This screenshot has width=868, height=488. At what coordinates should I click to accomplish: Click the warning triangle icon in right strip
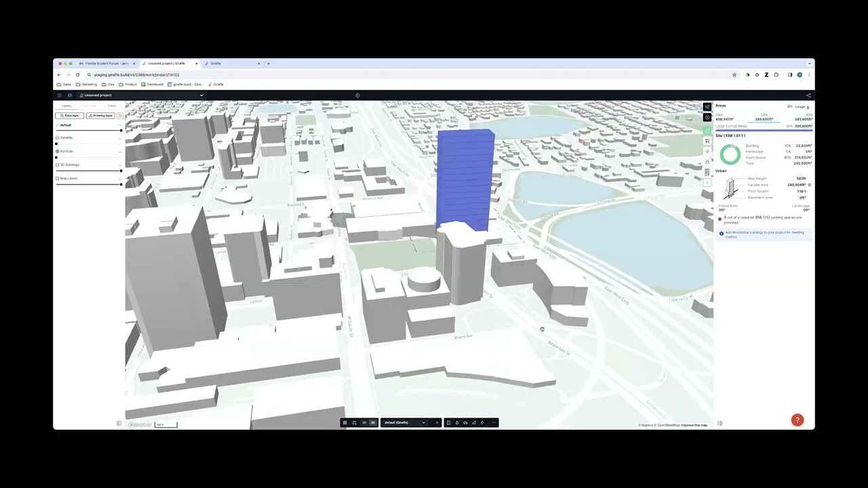pos(707,162)
